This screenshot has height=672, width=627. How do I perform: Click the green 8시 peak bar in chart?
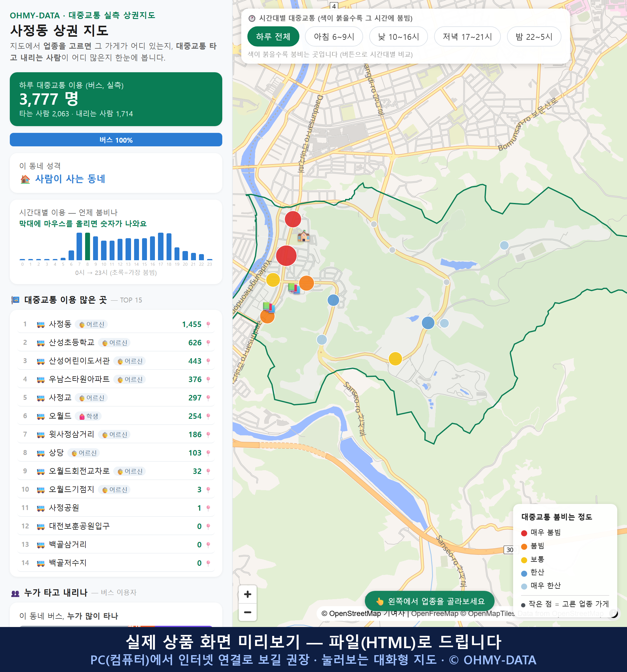88,246
